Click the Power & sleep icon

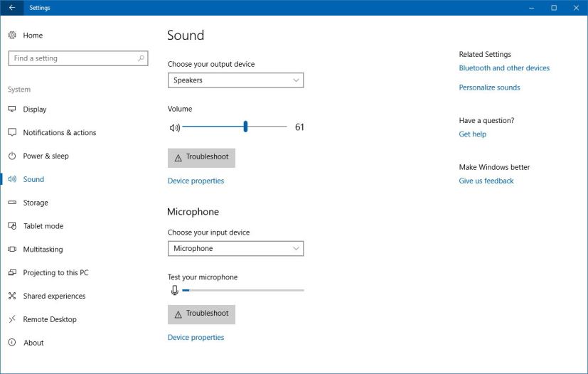pyautogui.click(x=12, y=156)
